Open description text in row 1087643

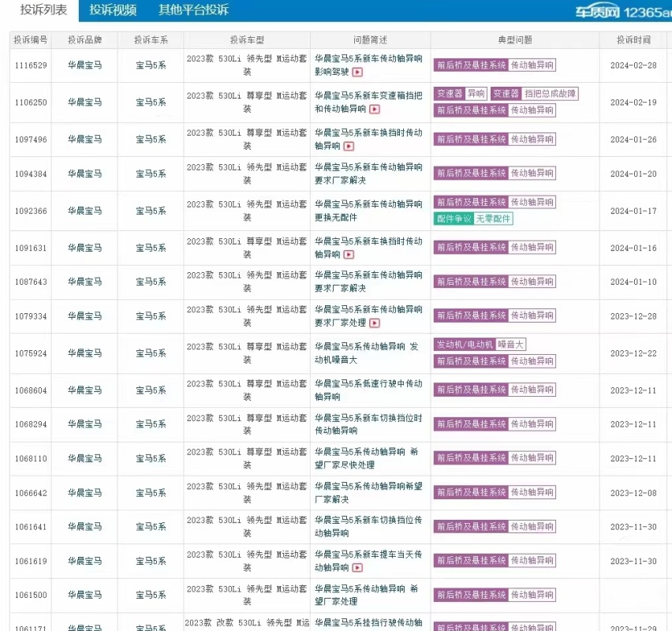click(368, 282)
